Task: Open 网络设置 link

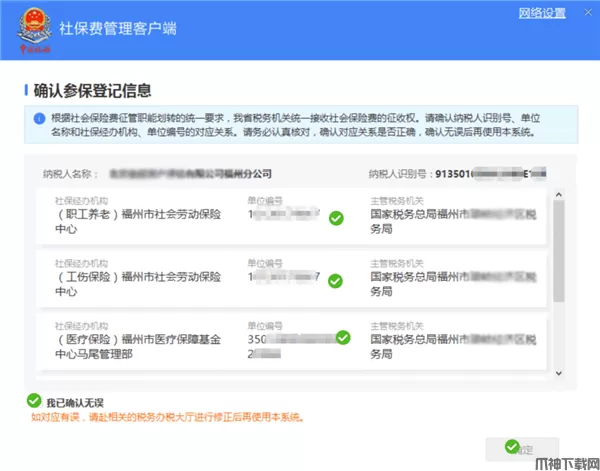Action: point(542,13)
